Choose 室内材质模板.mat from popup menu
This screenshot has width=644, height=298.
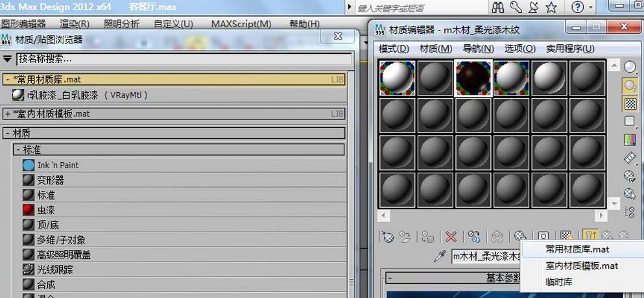pyautogui.click(x=582, y=266)
